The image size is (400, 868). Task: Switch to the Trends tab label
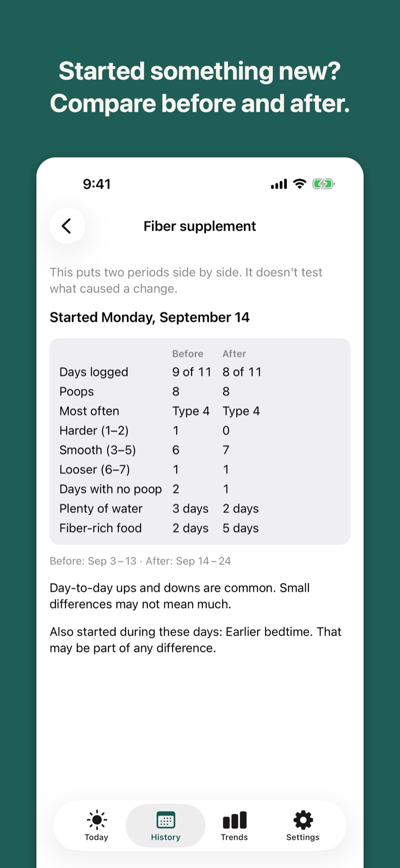(234, 837)
